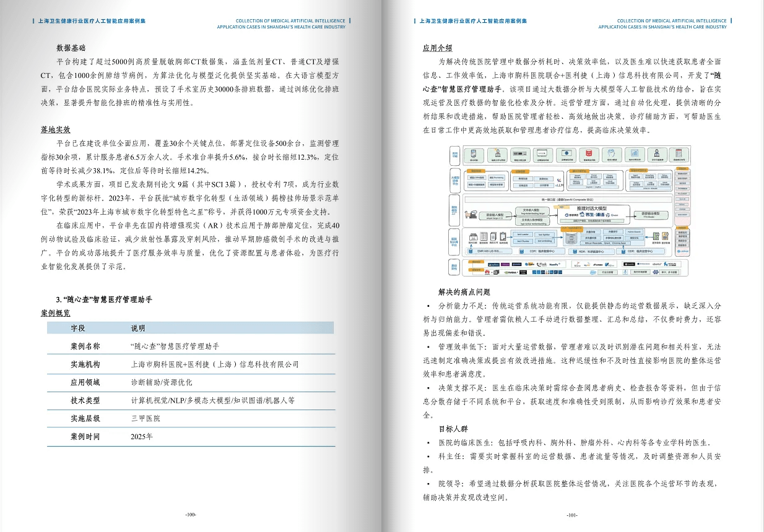Screen dimensions: 764x532
Task: Select the 2025年 table value
Action: click(x=142, y=436)
